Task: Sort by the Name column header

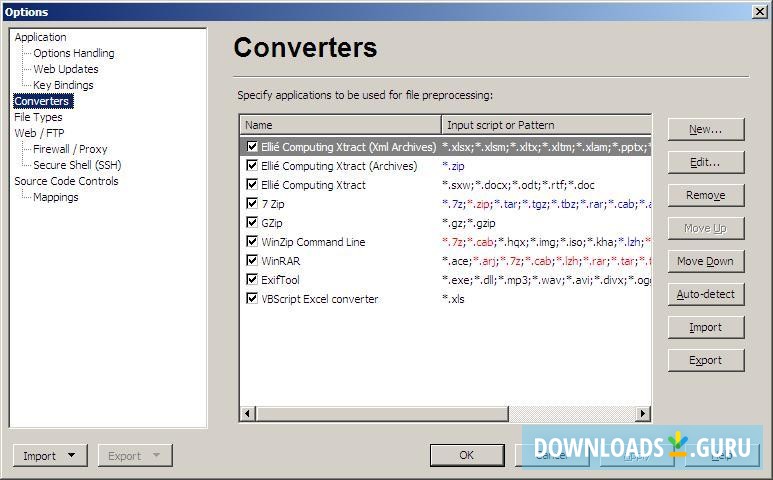Action: point(340,125)
